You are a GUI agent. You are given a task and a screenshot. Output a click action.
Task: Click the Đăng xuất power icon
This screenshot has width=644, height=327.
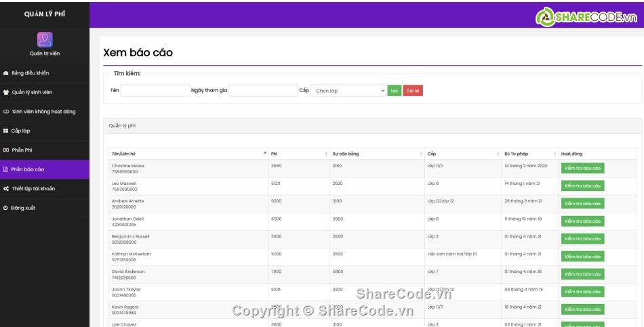(x=5, y=208)
